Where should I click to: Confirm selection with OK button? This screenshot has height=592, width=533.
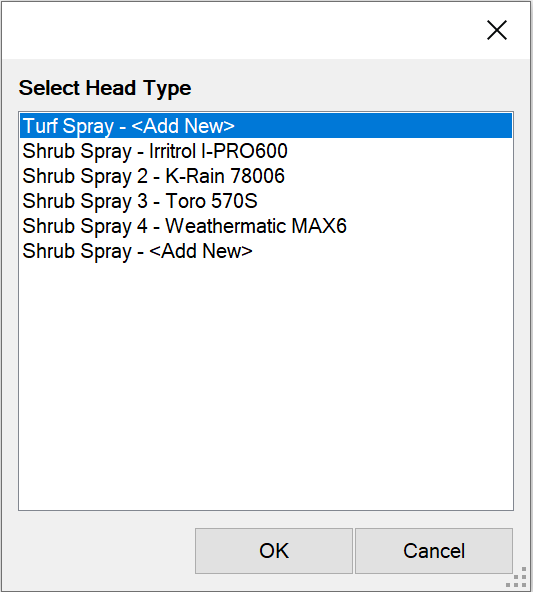click(274, 551)
